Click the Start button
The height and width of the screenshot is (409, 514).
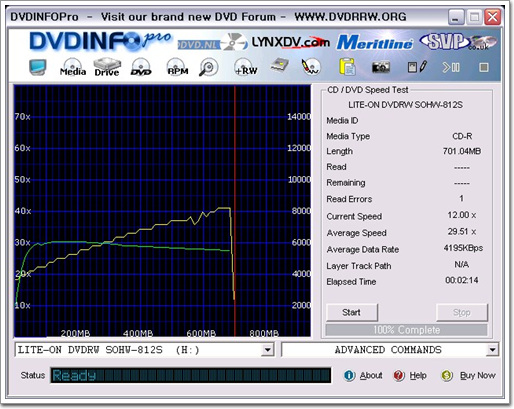pos(352,312)
